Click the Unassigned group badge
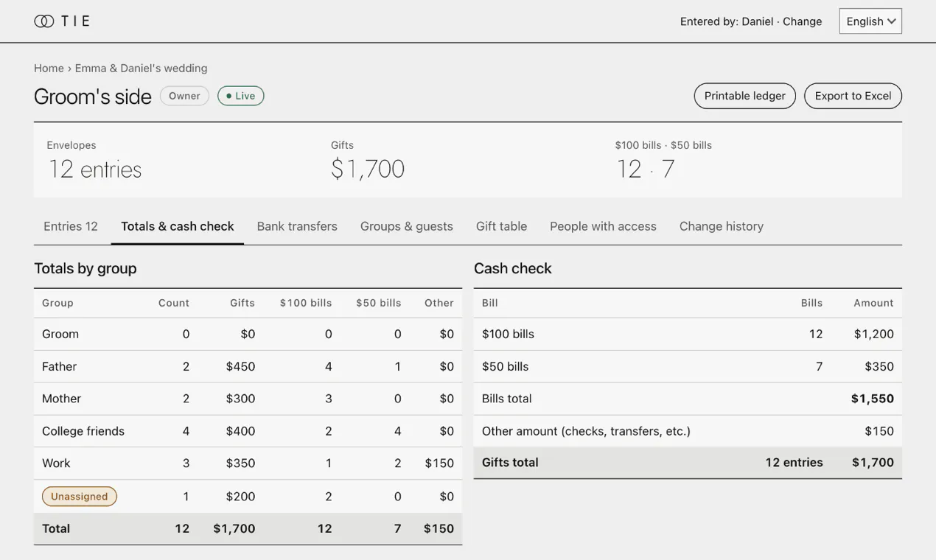The height and width of the screenshot is (560, 936). coord(80,497)
